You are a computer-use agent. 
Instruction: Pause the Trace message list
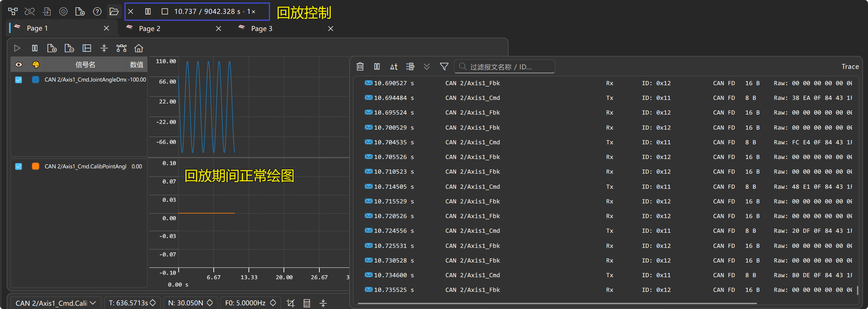377,66
